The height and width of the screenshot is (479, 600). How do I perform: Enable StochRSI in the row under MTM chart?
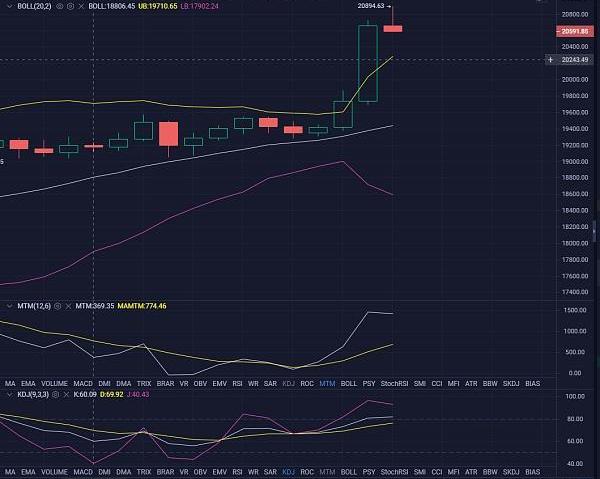(394, 383)
